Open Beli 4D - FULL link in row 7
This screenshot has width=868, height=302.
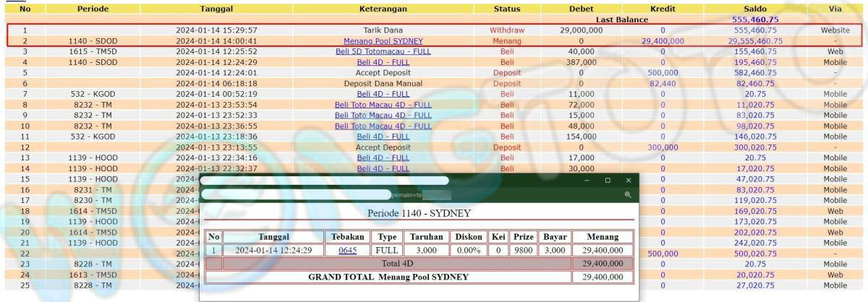pos(383,94)
